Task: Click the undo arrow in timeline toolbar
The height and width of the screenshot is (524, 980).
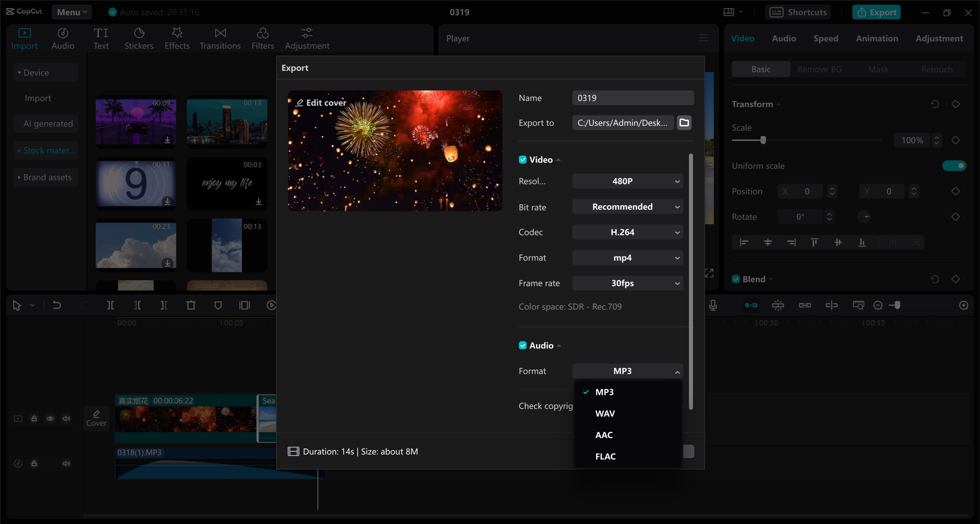Action: [x=57, y=305]
